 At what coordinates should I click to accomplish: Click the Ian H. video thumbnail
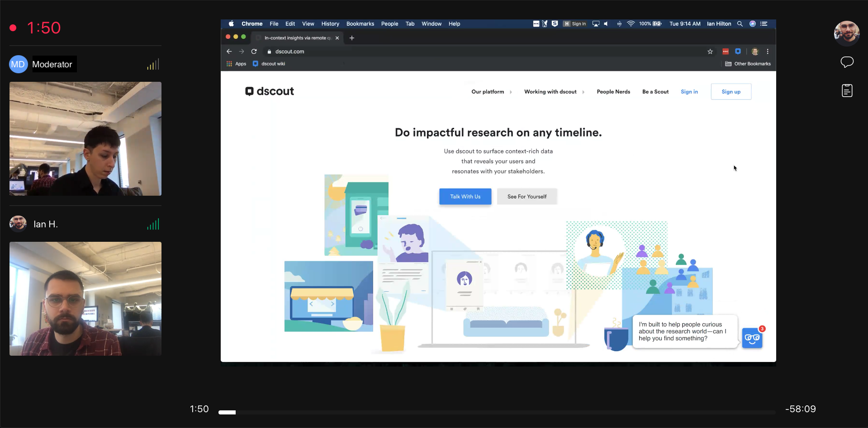(x=85, y=299)
